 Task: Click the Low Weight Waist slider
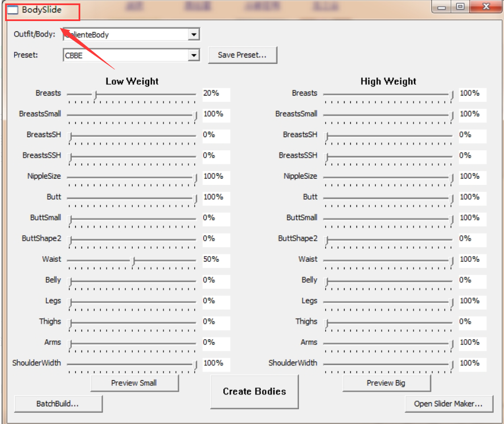coord(132,262)
